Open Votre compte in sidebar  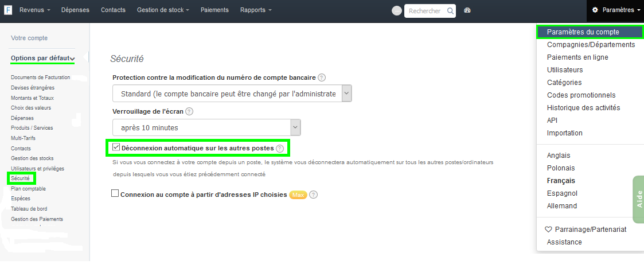[x=29, y=38]
